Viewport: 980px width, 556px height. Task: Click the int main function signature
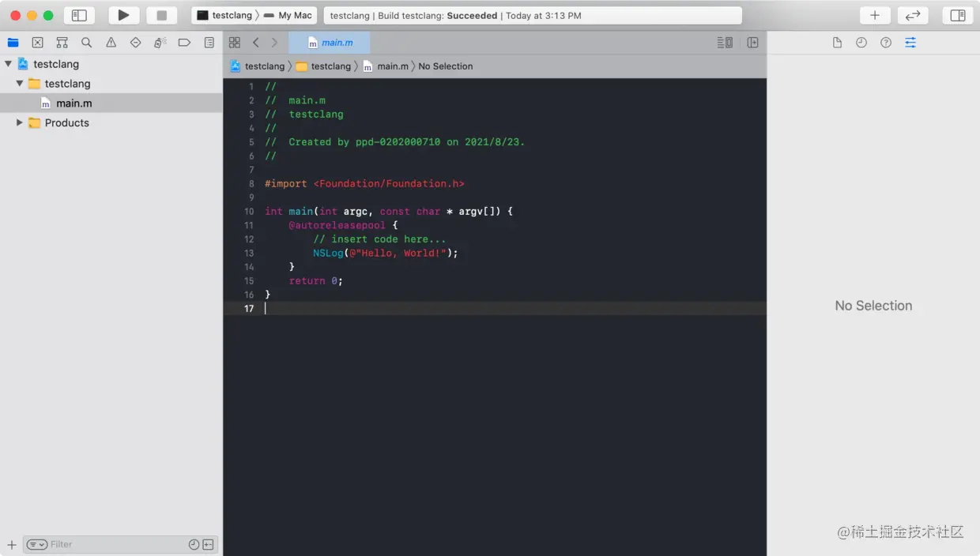[389, 211]
